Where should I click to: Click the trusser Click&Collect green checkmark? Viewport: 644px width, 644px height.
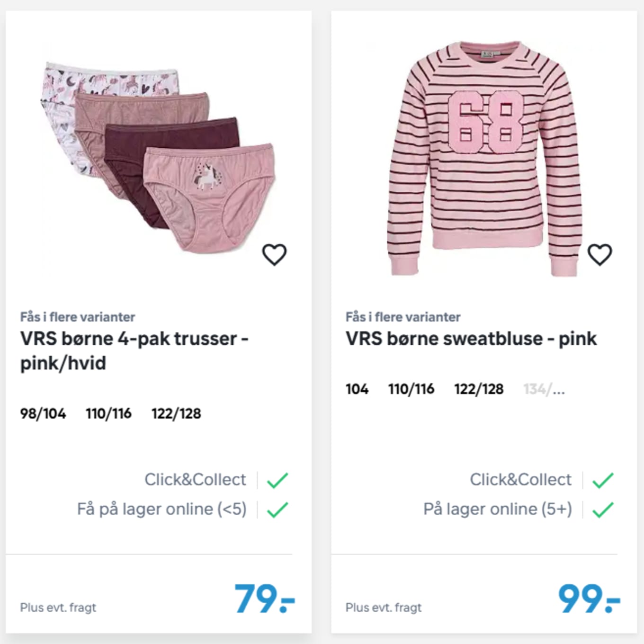(277, 480)
